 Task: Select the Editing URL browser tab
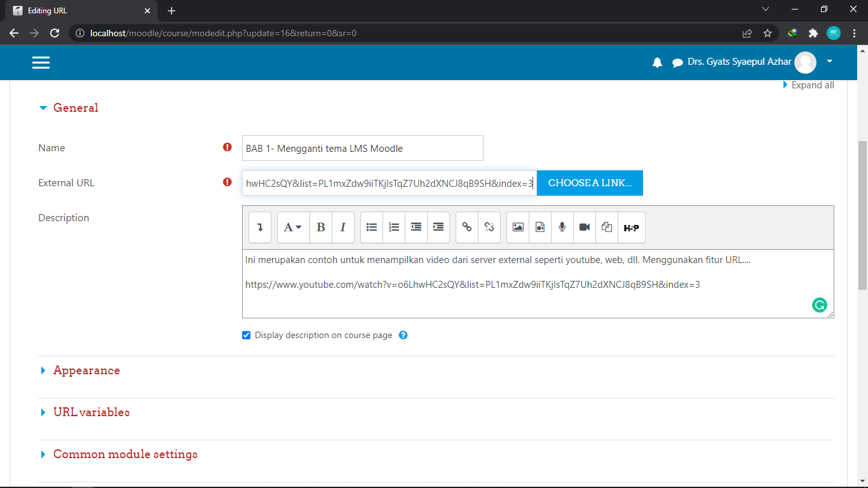coord(81,11)
